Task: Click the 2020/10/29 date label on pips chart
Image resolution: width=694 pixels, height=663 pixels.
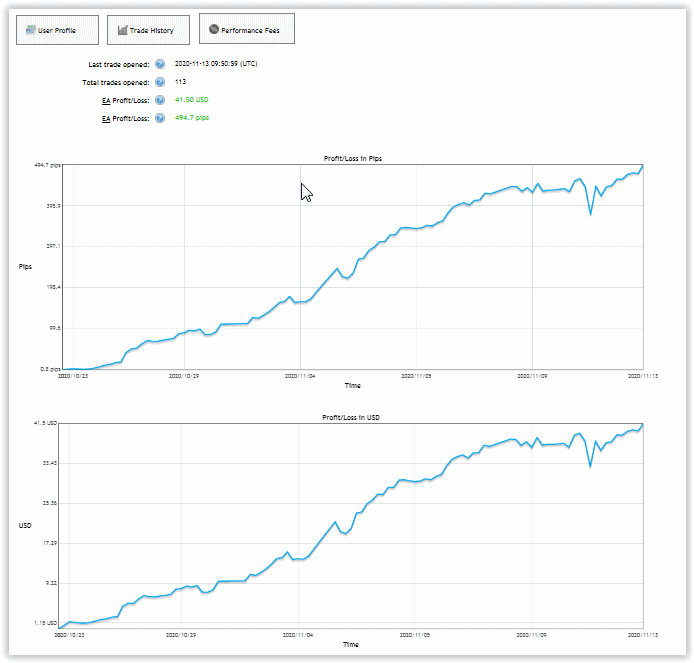Action: (184, 376)
